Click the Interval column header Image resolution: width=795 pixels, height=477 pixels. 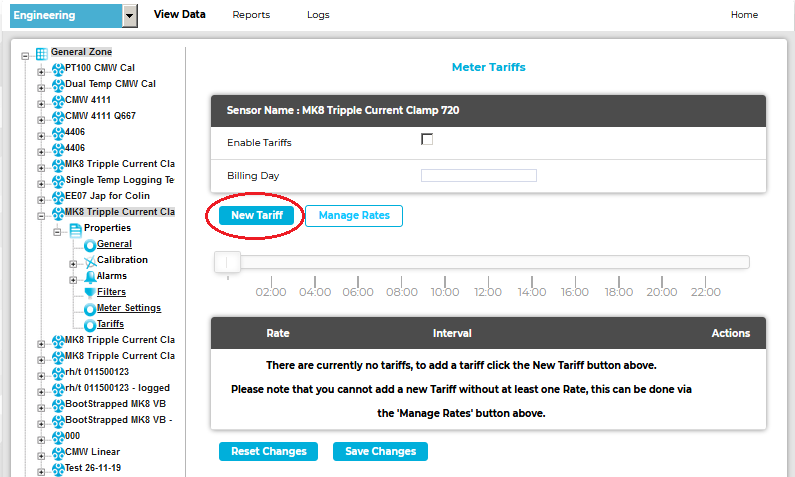coord(452,333)
